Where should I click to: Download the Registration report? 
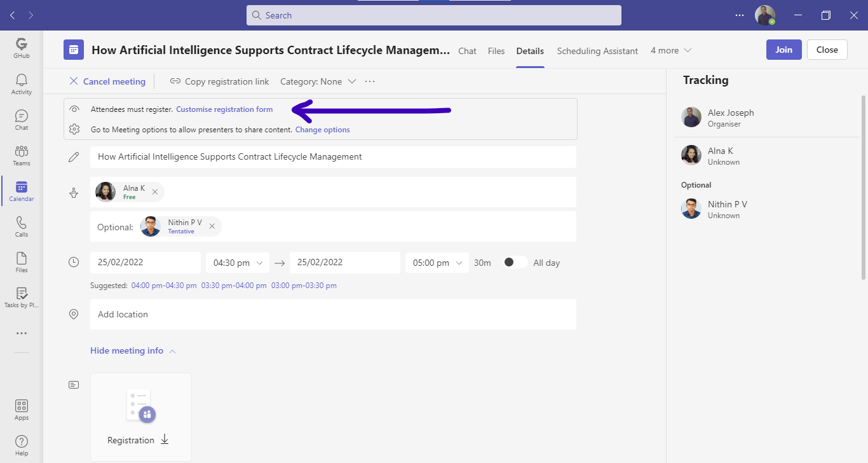coord(165,439)
